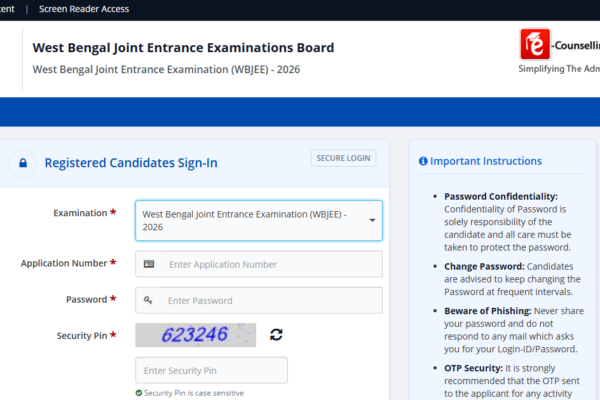Click the green check icon below Security Pin
Image resolution: width=600 pixels, height=400 pixels.
[x=139, y=393]
